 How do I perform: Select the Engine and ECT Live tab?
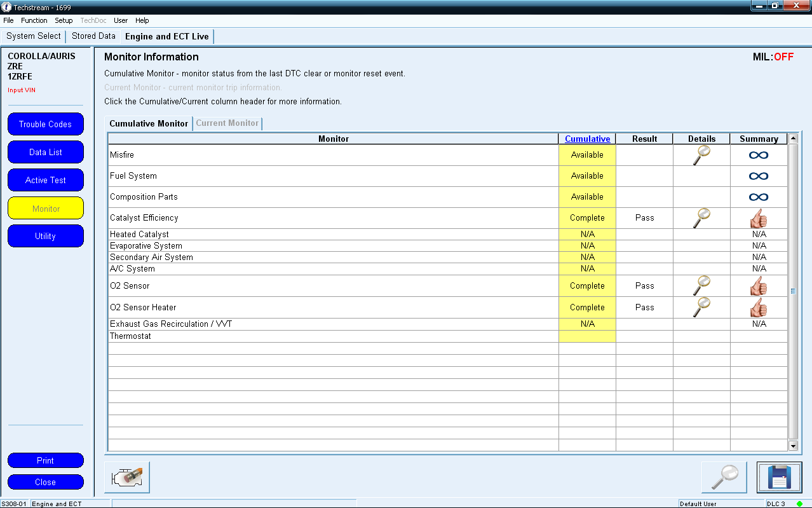point(167,36)
